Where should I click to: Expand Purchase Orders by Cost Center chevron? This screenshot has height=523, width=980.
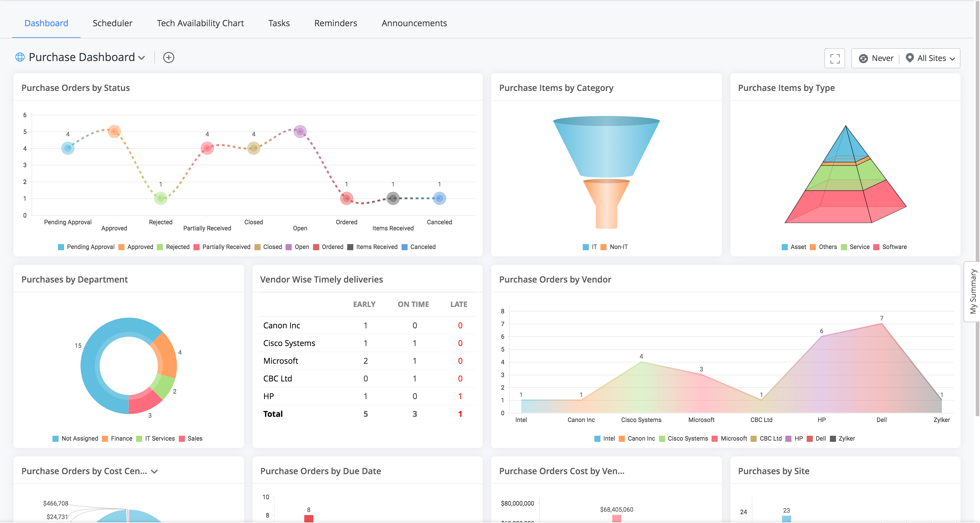(x=154, y=471)
